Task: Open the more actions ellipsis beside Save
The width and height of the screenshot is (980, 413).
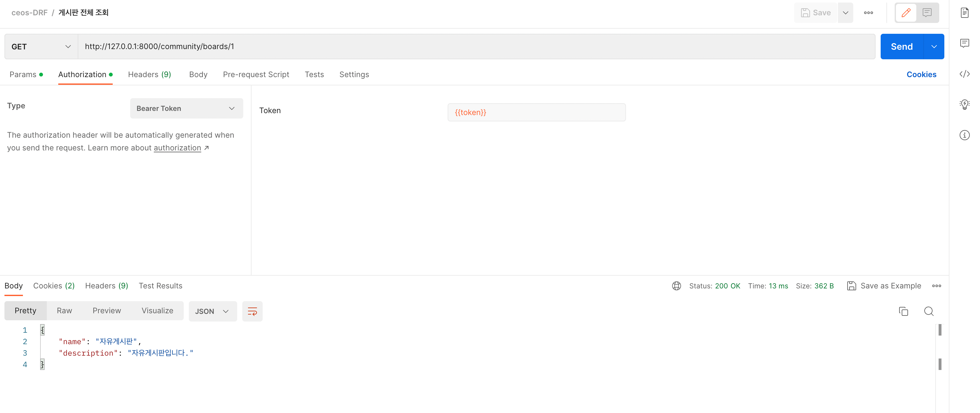Action: [x=869, y=12]
